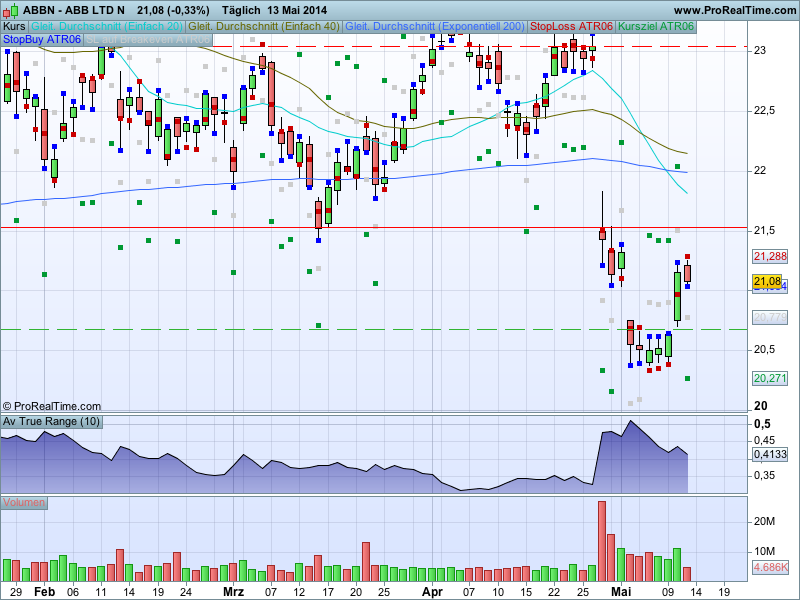Click the SL auf Breakeven ATR06 label
800x600 pixels.
tap(148, 39)
